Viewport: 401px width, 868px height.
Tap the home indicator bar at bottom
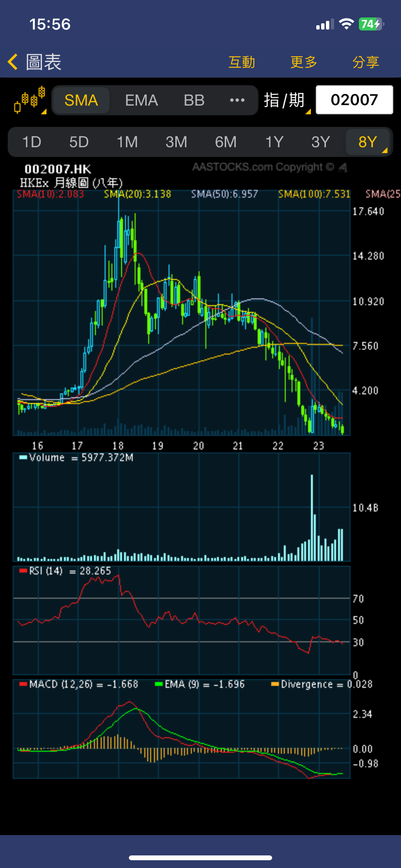200,858
